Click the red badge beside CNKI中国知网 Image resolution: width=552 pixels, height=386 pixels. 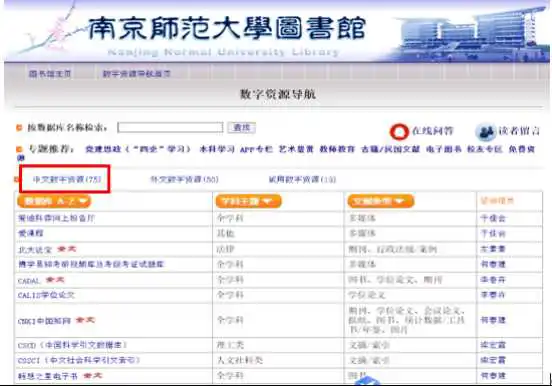85,320
